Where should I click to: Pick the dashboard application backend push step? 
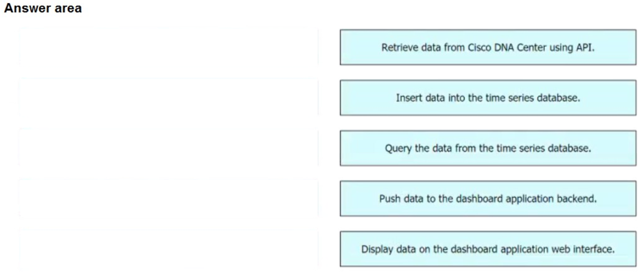click(488, 198)
